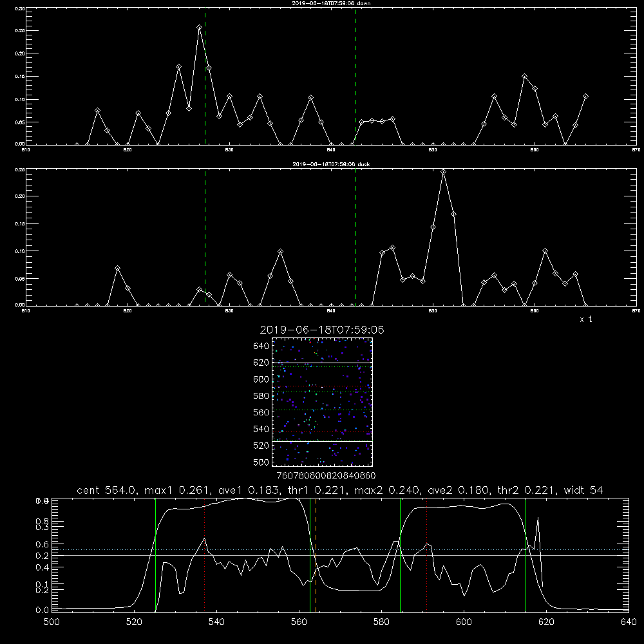Click the detector image thumbnail in the center
Screen dimensions: 644x644
tap(322, 402)
